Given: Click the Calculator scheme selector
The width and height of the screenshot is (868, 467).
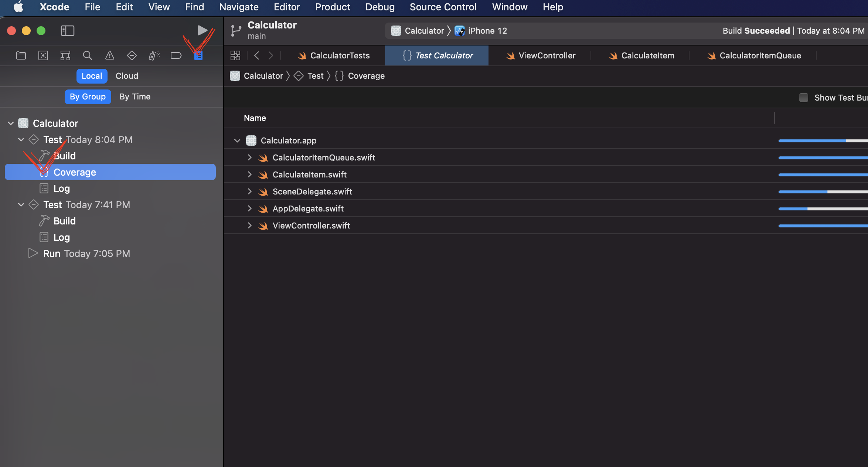Looking at the screenshot, I should pos(418,31).
